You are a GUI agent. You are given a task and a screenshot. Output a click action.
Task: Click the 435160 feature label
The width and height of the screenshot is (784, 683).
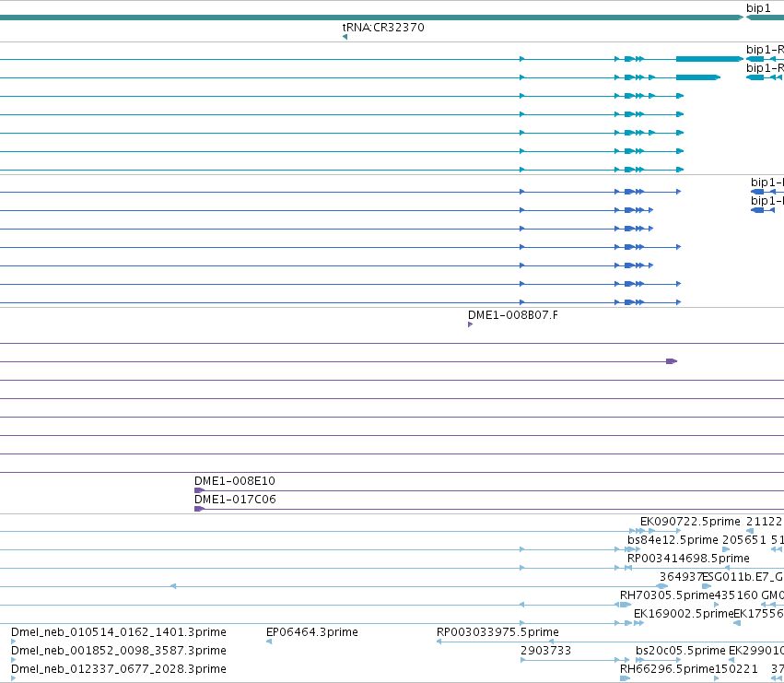(736, 595)
